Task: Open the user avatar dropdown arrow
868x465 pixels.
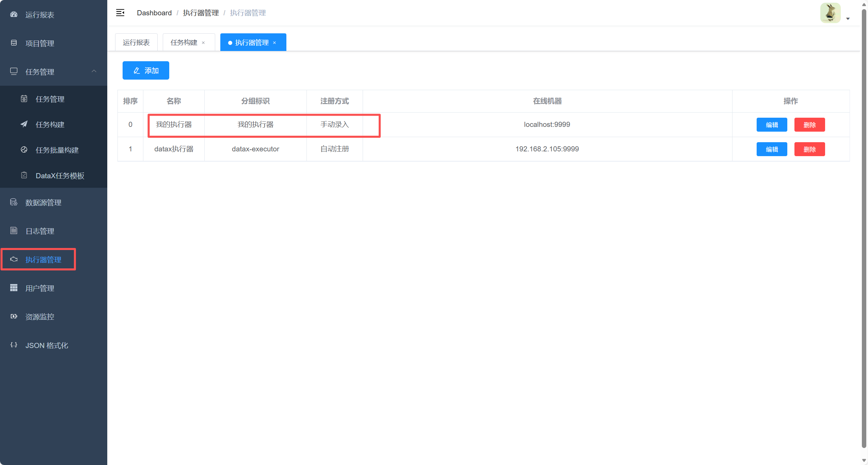Action: [x=848, y=19]
